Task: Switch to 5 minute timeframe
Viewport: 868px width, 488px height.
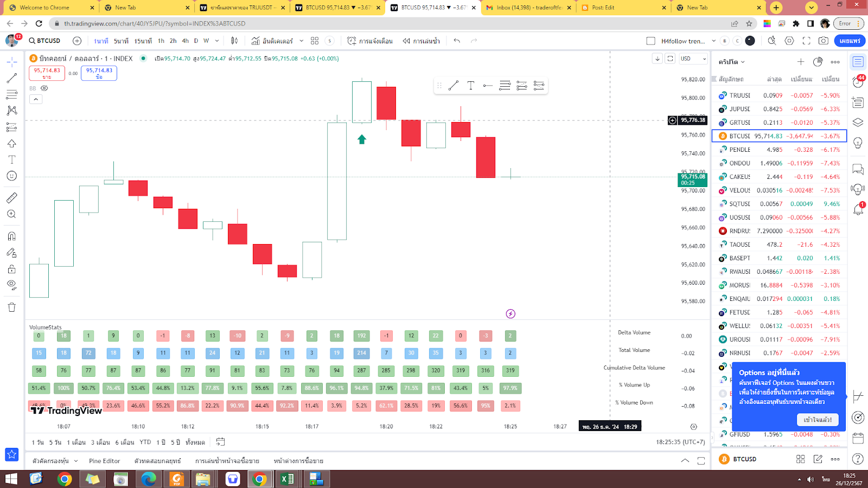Action: (121, 41)
